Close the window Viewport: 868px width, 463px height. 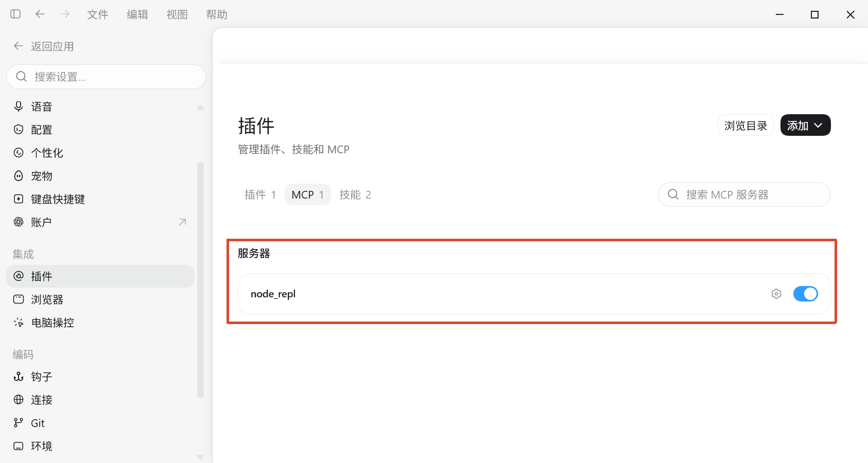point(850,14)
